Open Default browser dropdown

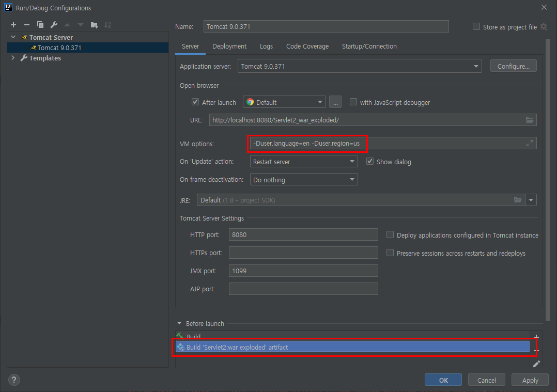pos(284,102)
